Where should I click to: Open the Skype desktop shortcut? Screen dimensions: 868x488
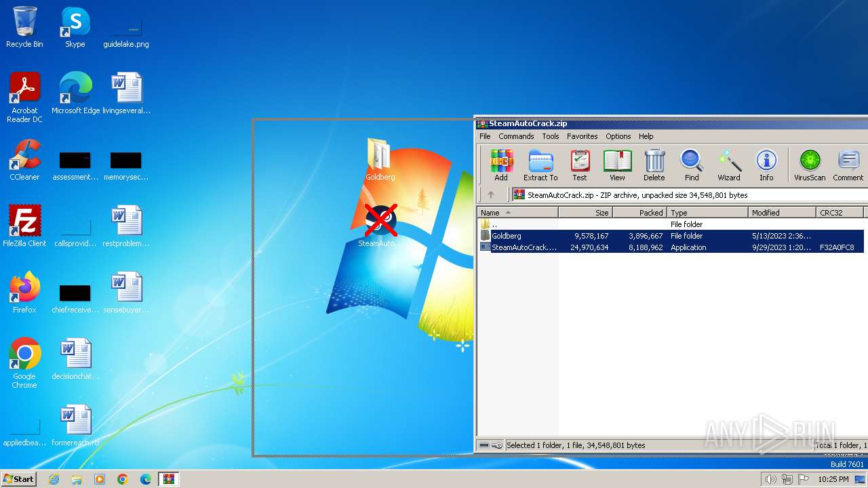tap(75, 27)
